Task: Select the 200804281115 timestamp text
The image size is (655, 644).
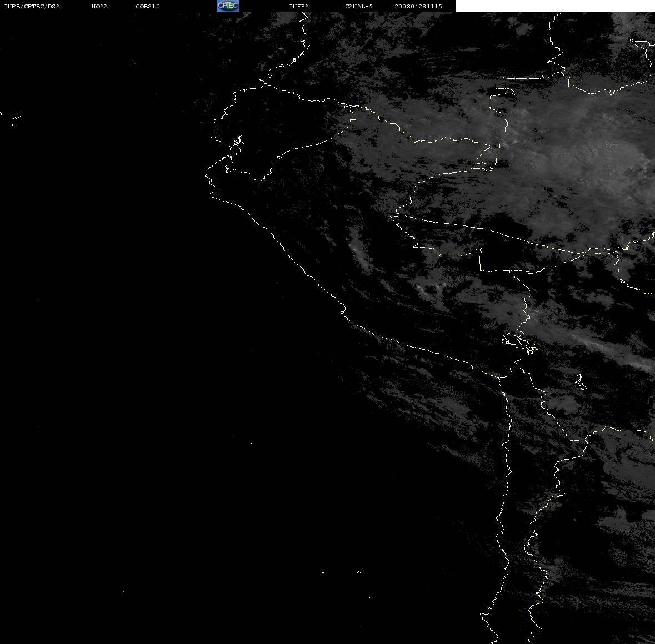Action: (418, 6)
